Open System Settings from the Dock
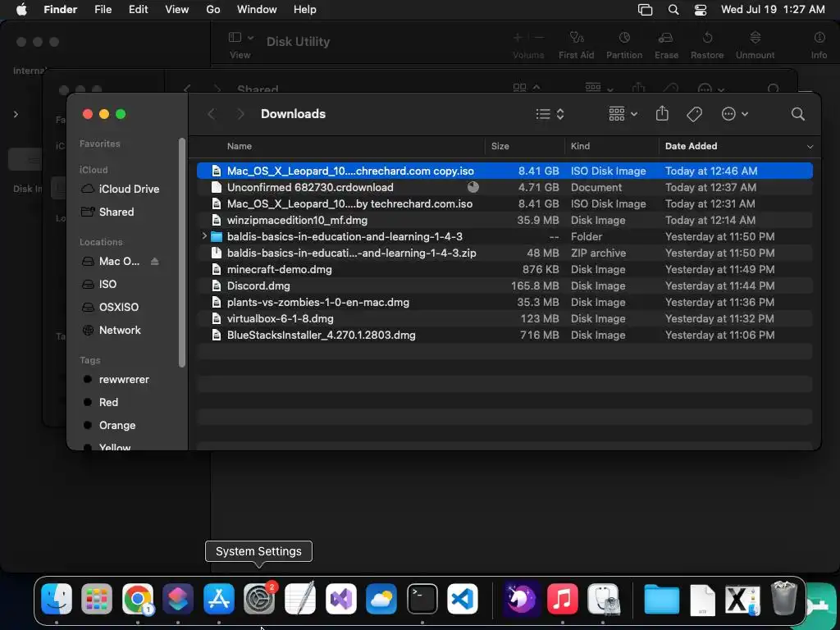 [x=259, y=599]
